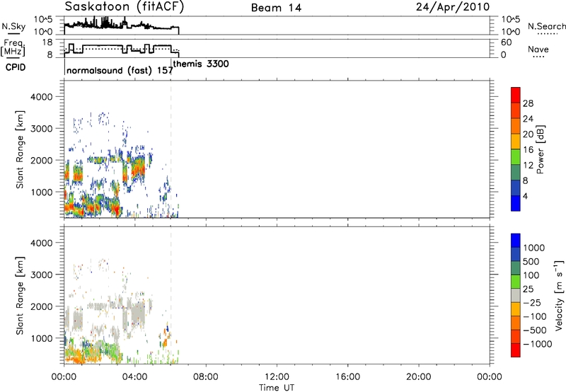Click the 20:00 time axis label

(418, 377)
